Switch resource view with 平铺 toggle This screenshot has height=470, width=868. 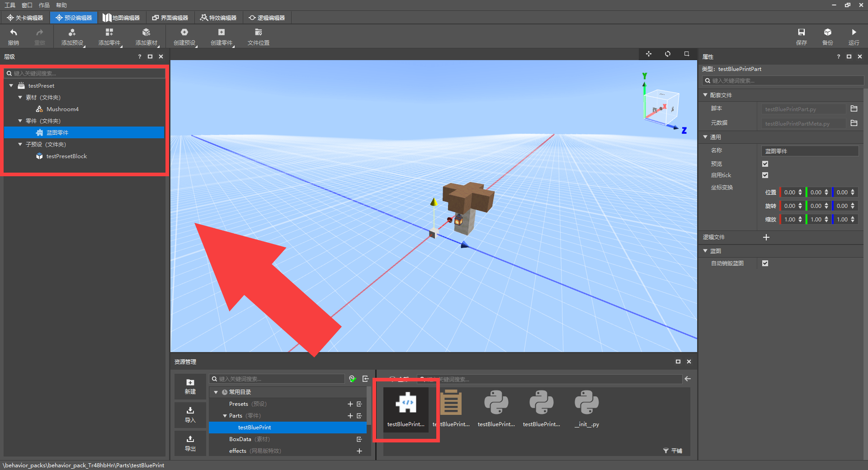coord(673,451)
